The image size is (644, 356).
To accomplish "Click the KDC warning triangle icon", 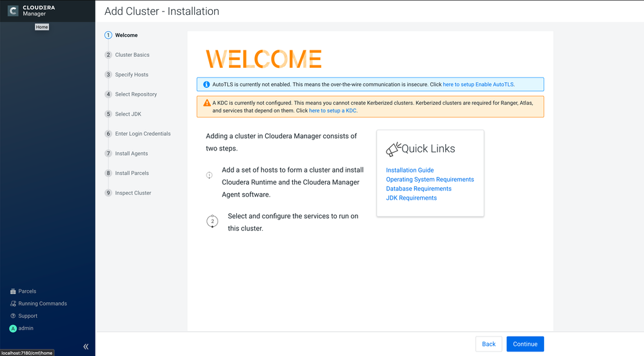I will click(x=207, y=103).
